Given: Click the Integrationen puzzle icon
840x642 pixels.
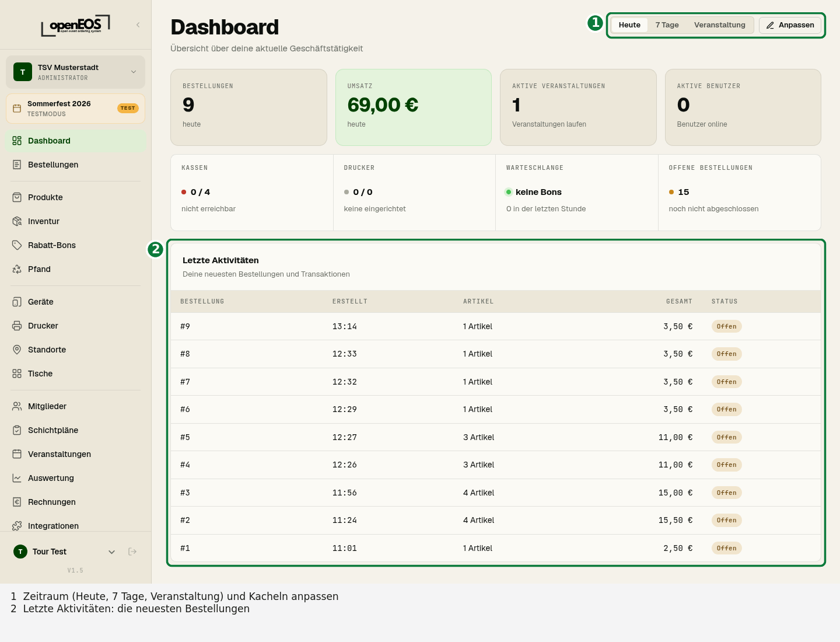Looking at the screenshot, I should pos(17,526).
